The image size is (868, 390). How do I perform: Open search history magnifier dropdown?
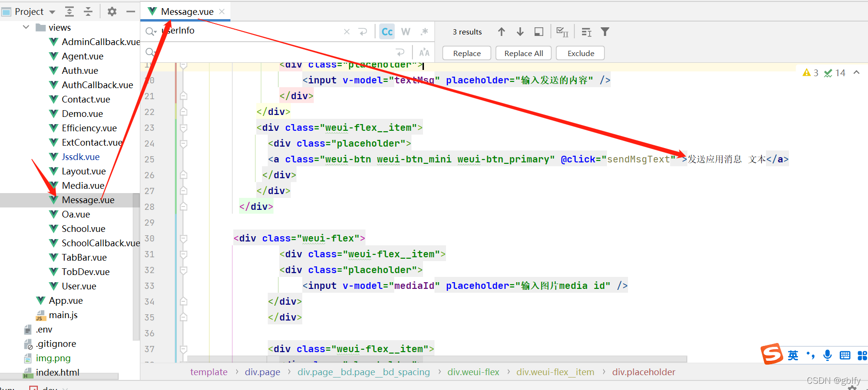(x=151, y=32)
